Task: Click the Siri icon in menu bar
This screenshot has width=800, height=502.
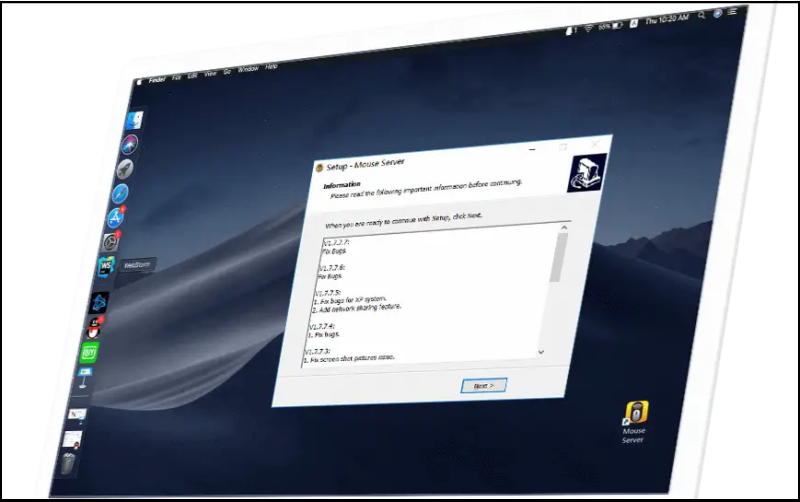Action: pos(717,14)
